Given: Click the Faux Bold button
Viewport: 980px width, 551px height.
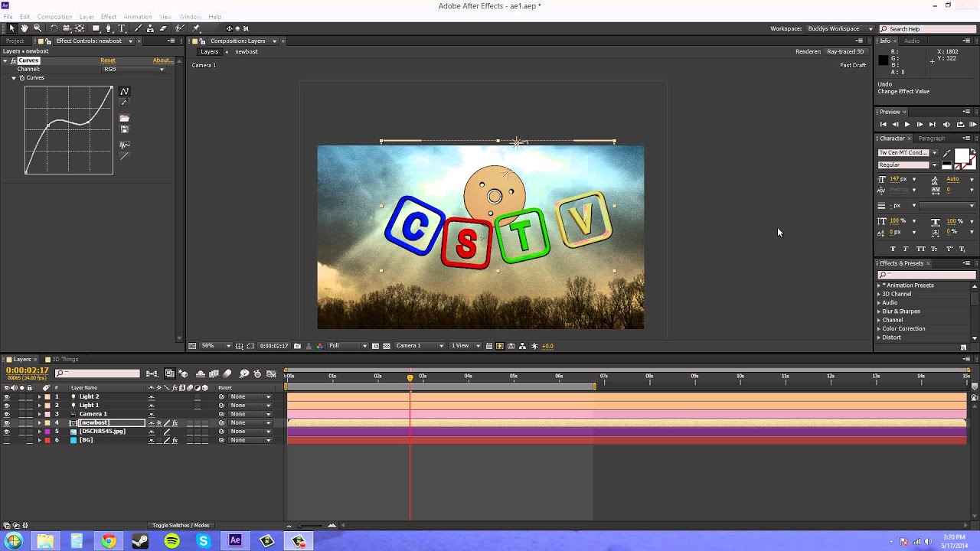Looking at the screenshot, I should coord(893,249).
